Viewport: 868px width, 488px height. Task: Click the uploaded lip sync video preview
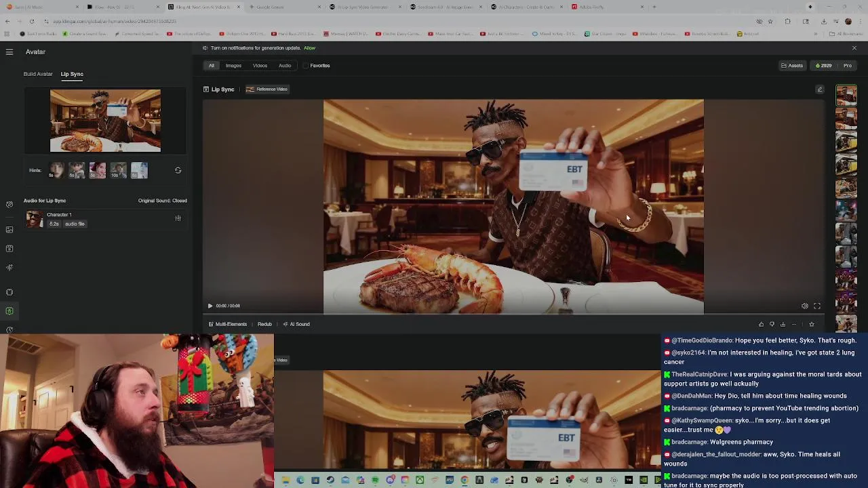105,121
